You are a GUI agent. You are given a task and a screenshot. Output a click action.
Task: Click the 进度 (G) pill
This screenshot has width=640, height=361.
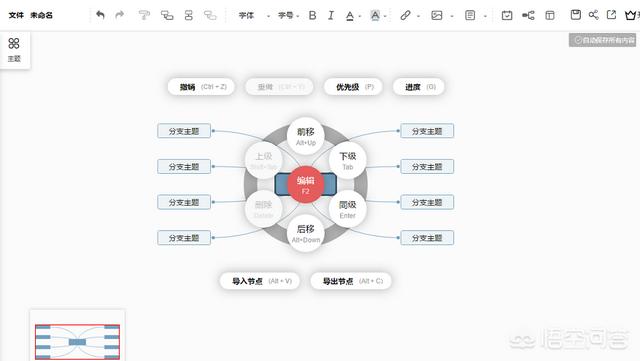click(x=419, y=87)
